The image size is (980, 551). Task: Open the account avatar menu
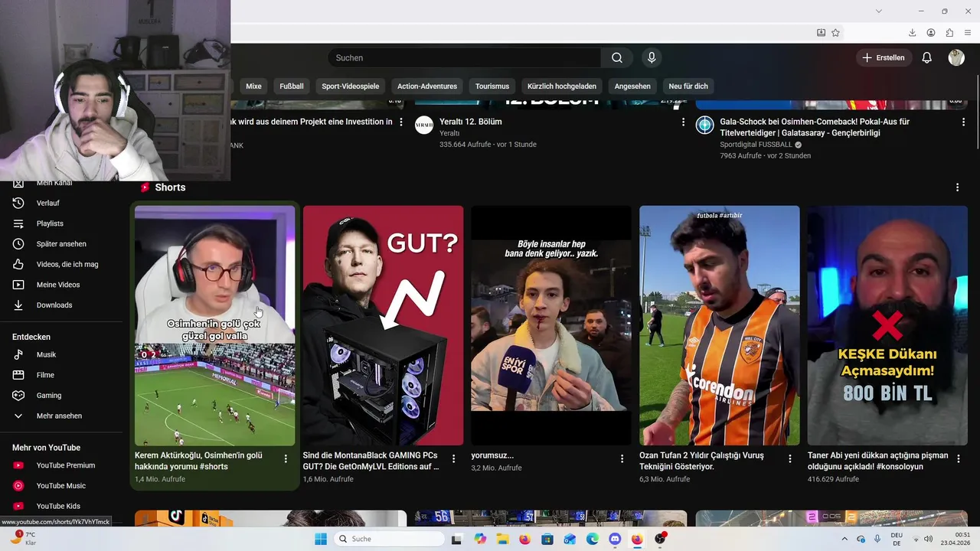[956, 58]
